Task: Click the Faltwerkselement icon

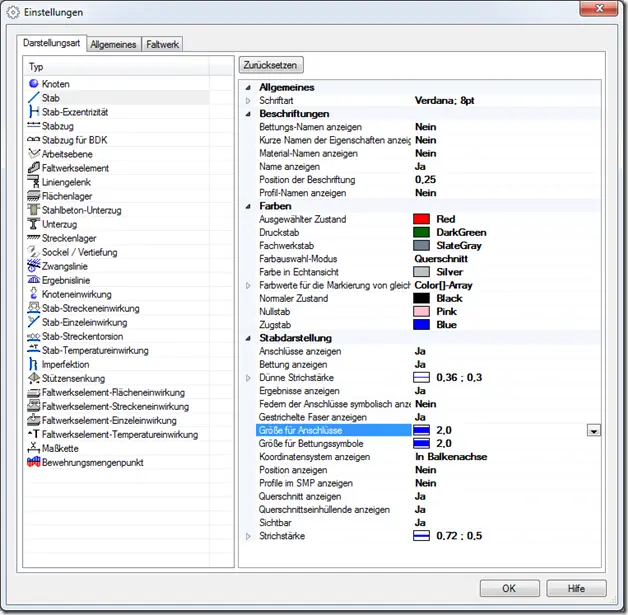Action: pos(34,167)
